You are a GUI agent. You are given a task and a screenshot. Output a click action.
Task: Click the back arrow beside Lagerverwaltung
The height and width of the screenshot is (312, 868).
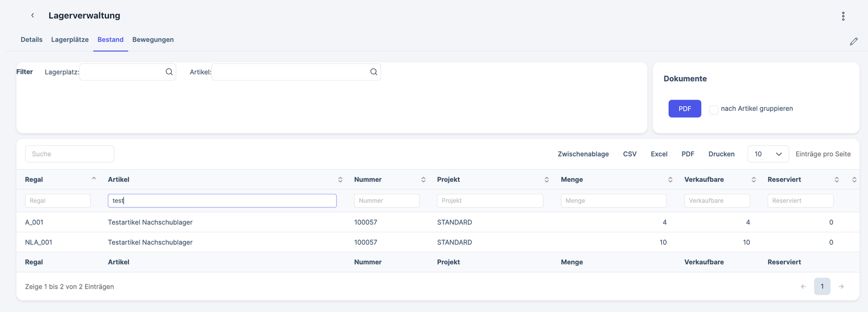pos(33,15)
